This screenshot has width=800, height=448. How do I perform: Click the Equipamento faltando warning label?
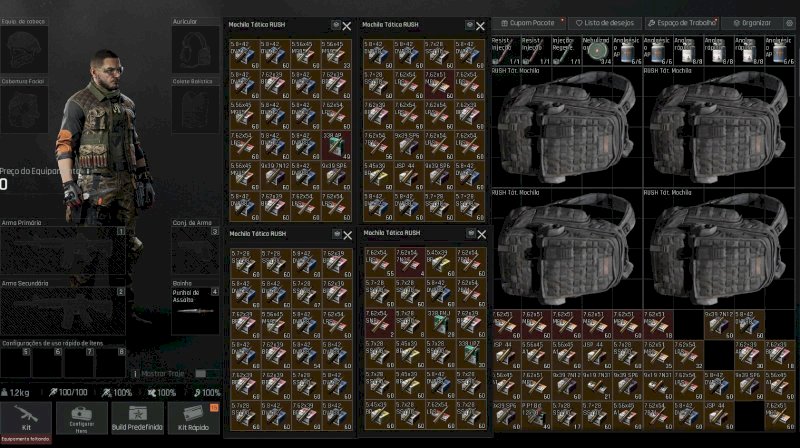(x=26, y=439)
